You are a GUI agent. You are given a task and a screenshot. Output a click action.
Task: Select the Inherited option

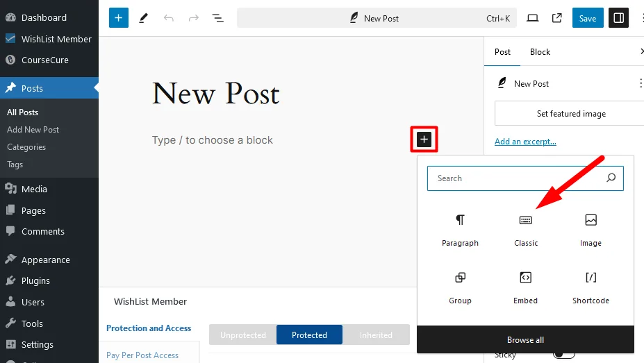point(376,335)
